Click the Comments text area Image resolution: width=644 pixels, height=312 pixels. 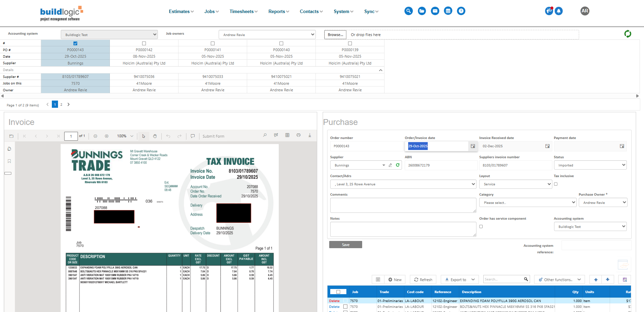403,205
